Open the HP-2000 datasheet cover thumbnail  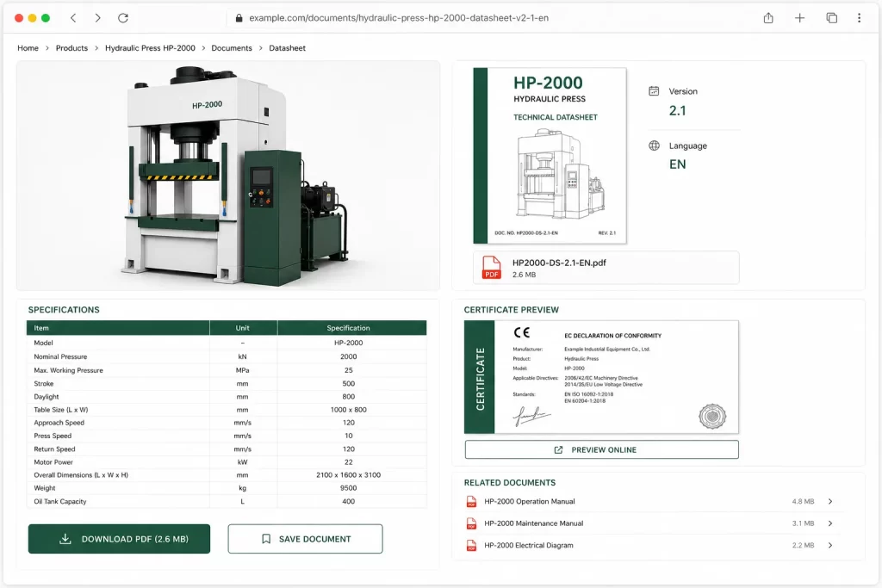pyautogui.click(x=550, y=156)
